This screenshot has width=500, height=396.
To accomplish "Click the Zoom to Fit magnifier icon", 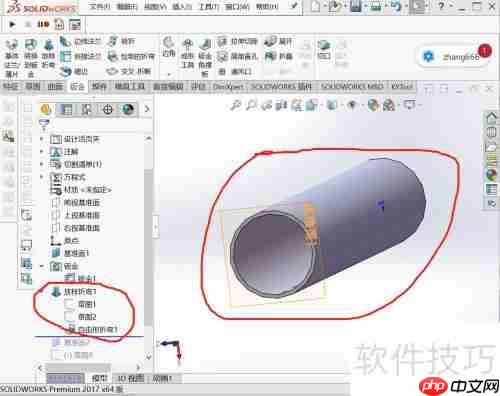I will click(236, 106).
